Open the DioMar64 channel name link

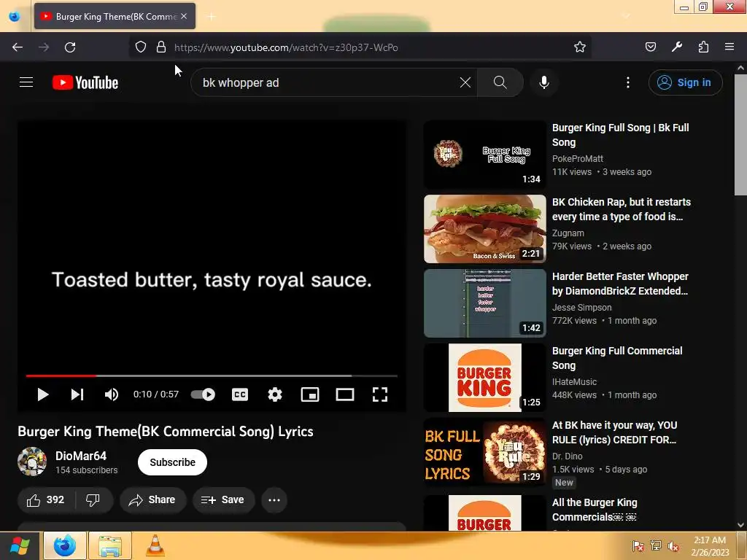tap(81, 456)
